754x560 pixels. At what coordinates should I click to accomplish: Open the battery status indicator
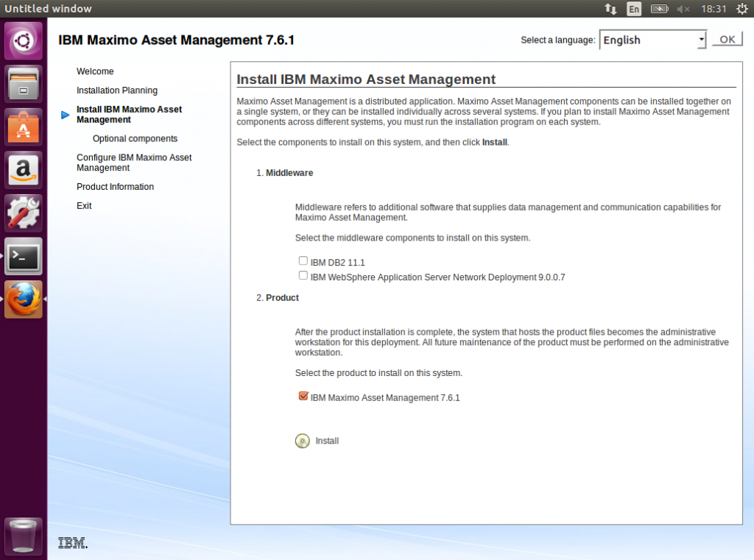tap(659, 9)
